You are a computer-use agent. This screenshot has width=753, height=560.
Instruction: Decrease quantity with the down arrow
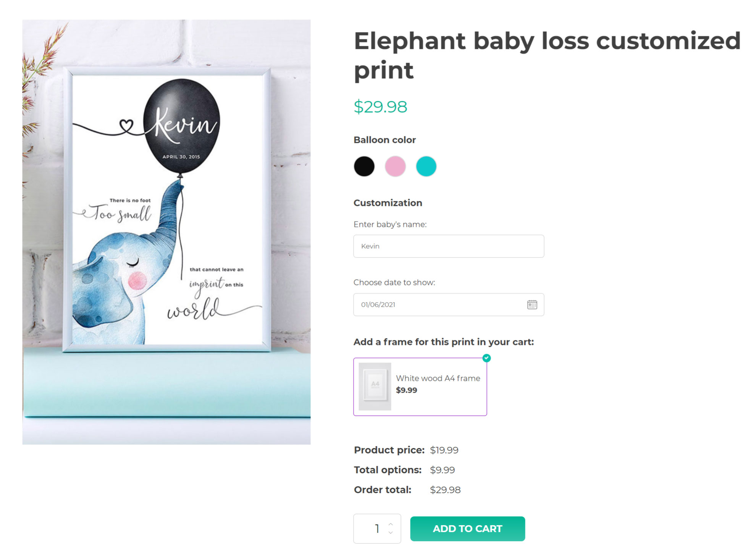tap(391, 533)
